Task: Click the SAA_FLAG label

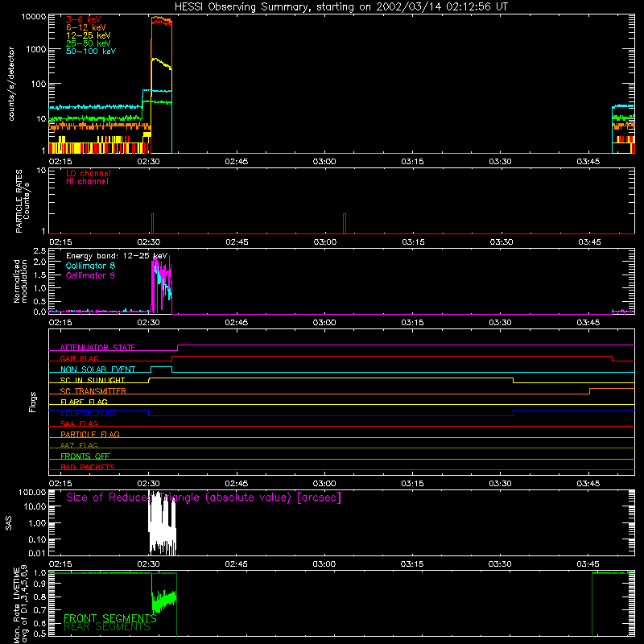Action: [79, 423]
